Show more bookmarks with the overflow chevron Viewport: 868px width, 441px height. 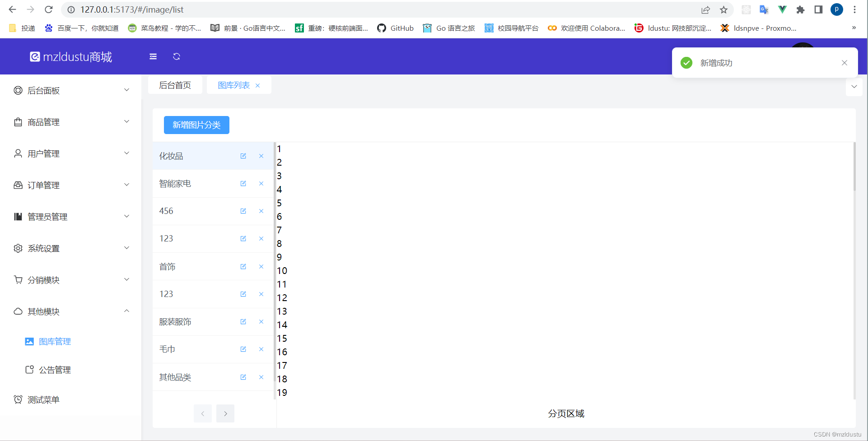(x=854, y=28)
